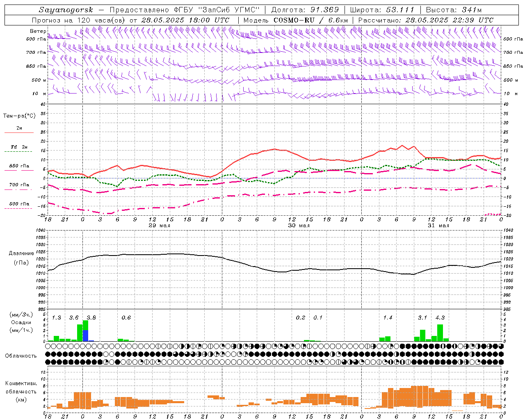Click the 'Высота: 341м' elevation text

[x=454, y=10]
